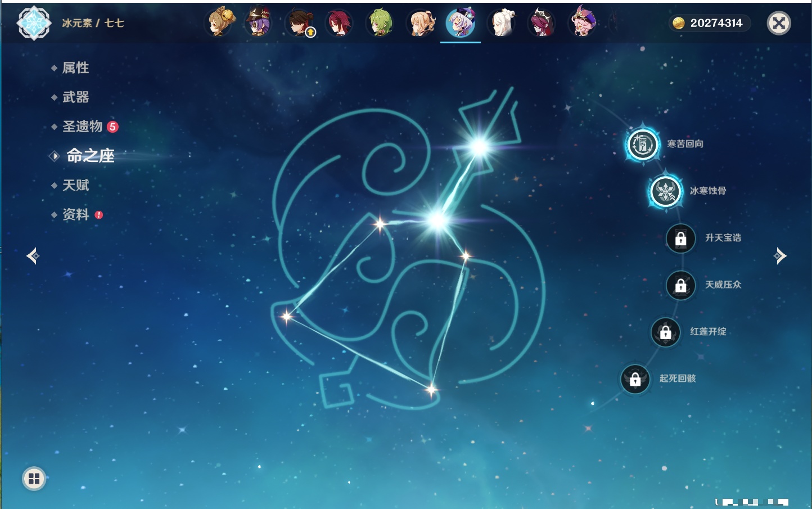
Task: Click the locked 天威压众 constellation node
Action: 680,285
